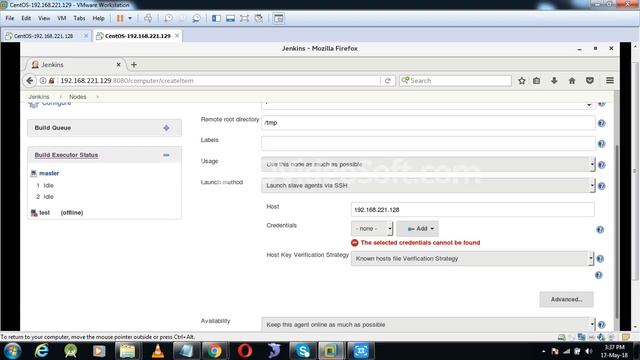This screenshot has width=640, height=360.
Task: Open the Usage dropdown
Action: click(x=428, y=164)
